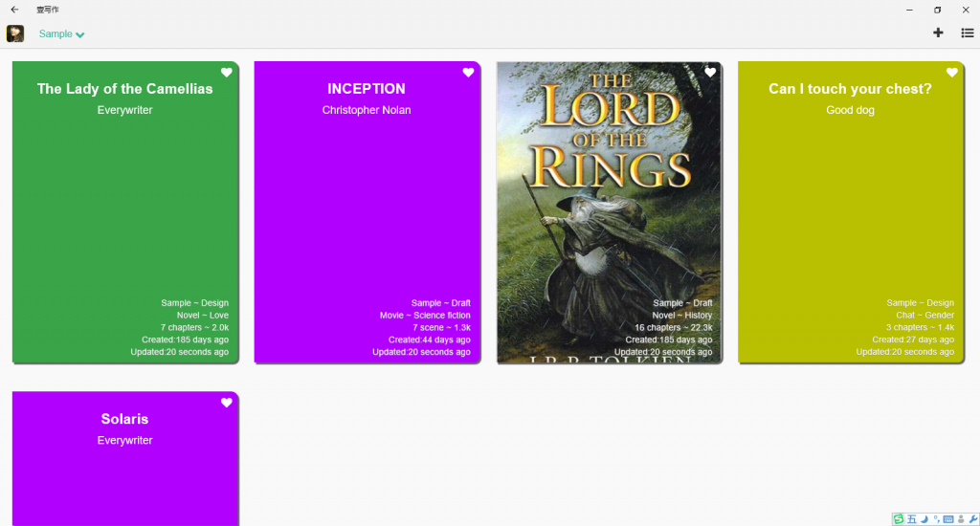Minimize the application window

coord(909,10)
